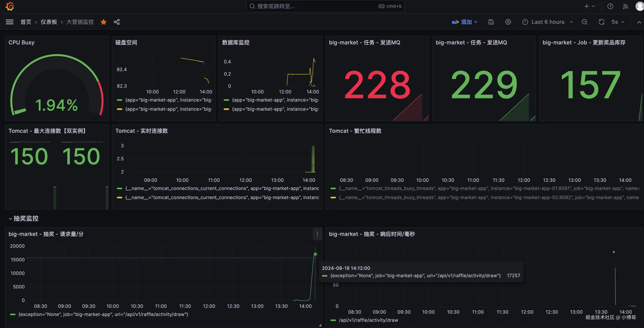Click the share dashboard icon
This screenshot has height=328, width=644.
coord(116,22)
